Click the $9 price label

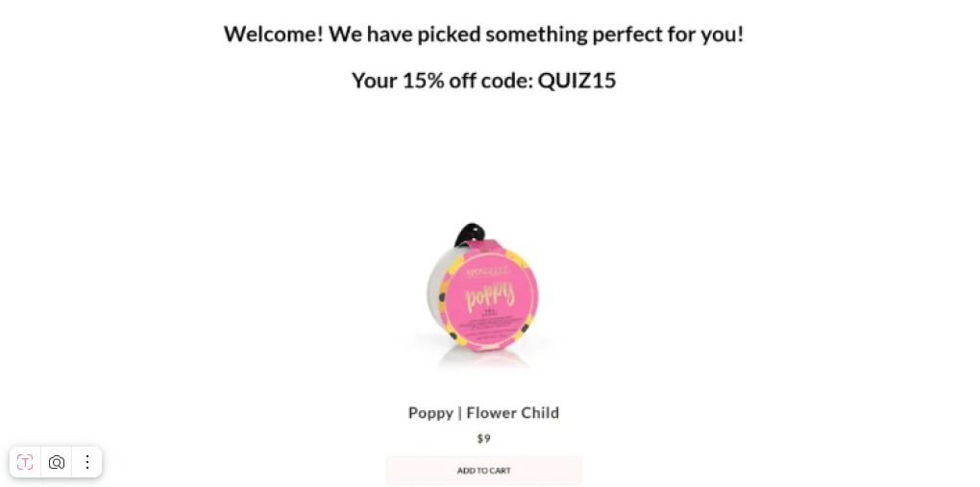pyautogui.click(x=483, y=439)
